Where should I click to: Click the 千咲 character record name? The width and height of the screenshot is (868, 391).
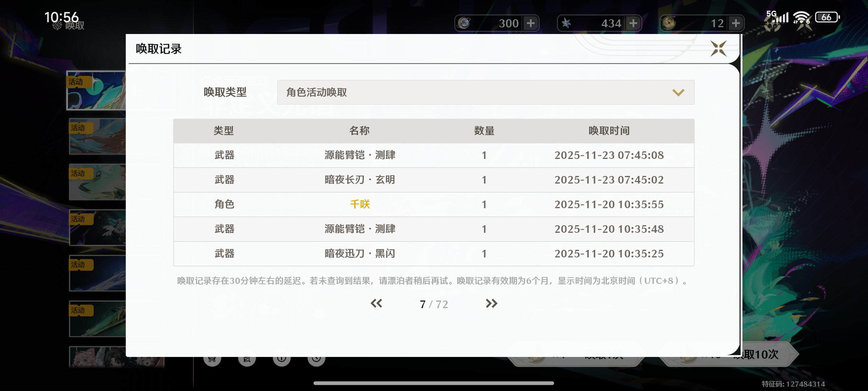(x=360, y=205)
